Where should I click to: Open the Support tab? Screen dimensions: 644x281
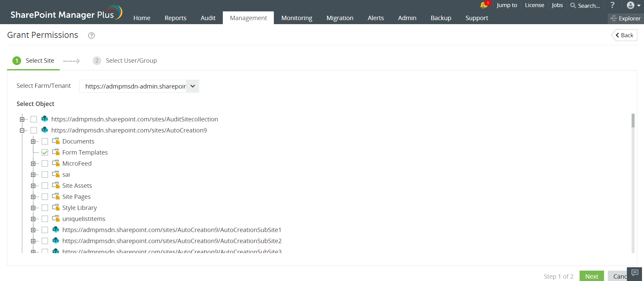477,18
